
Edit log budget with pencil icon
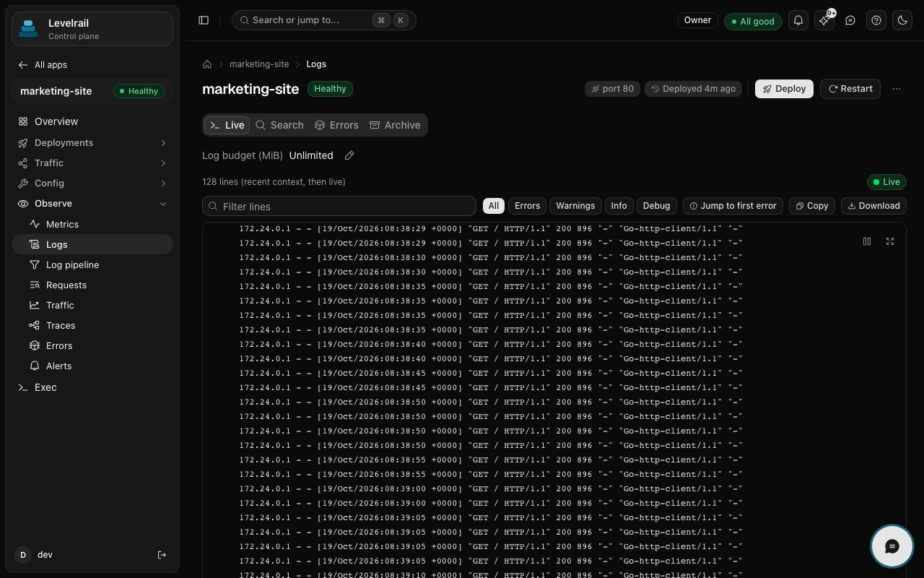(349, 155)
